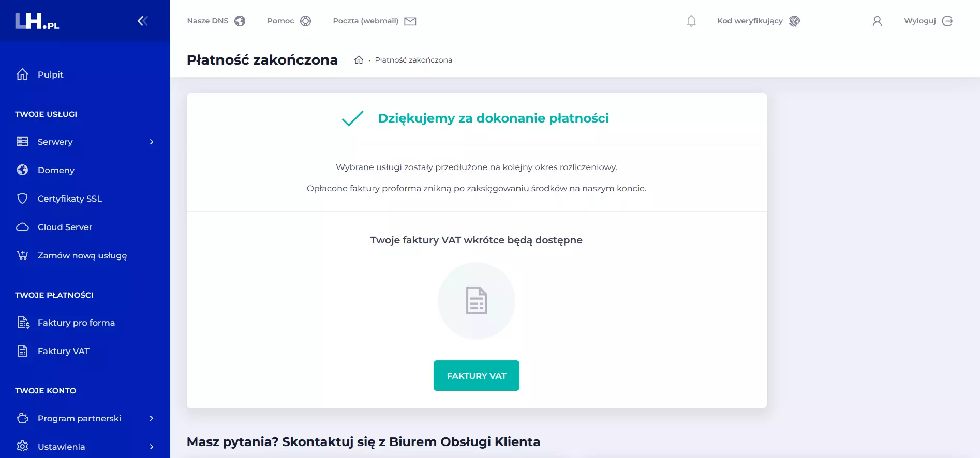The image size is (980, 458).
Task: Click the 'Masz pytania? Skontaktuj się' heading
Action: [363, 442]
